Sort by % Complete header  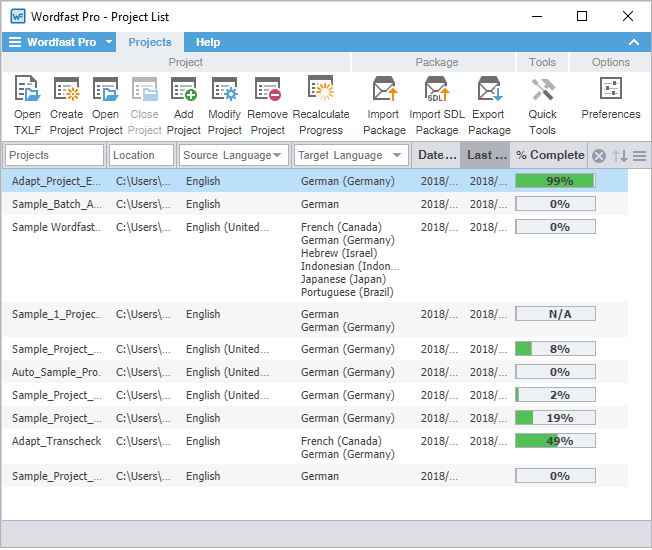pyautogui.click(x=549, y=155)
